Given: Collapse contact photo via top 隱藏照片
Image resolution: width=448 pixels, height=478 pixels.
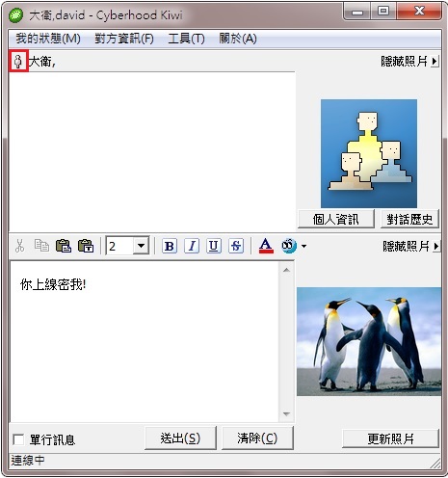Looking at the screenshot, I should (409, 61).
